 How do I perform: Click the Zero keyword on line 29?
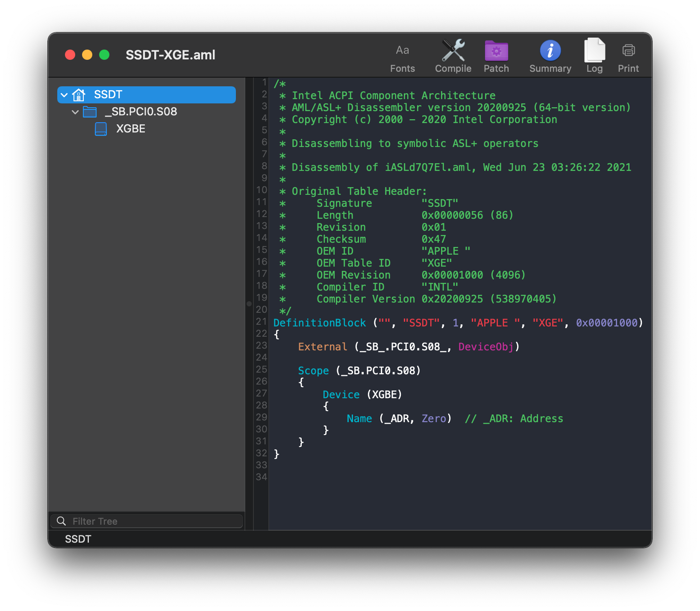tap(434, 418)
